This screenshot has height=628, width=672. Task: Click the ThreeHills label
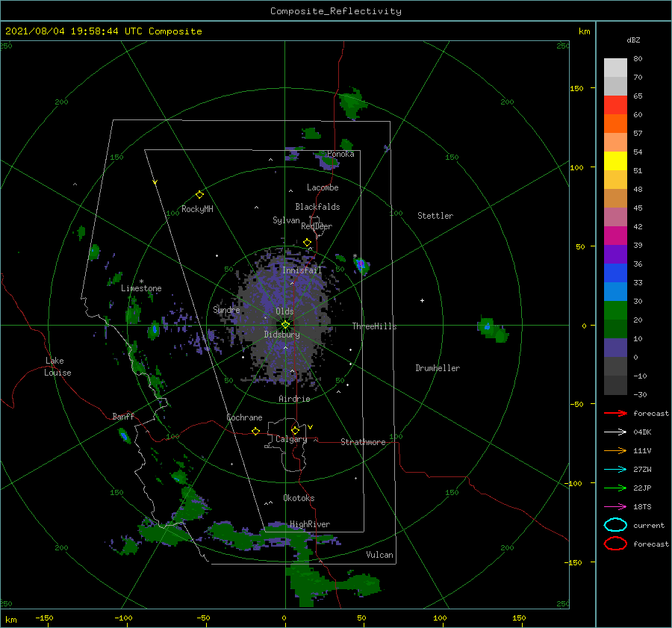point(374,326)
